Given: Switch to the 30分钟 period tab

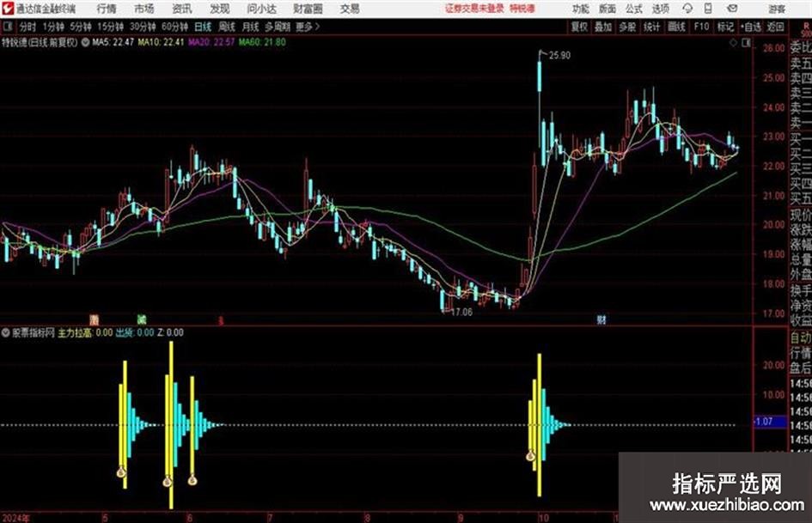Looking at the screenshot, I should click(143, 27).
